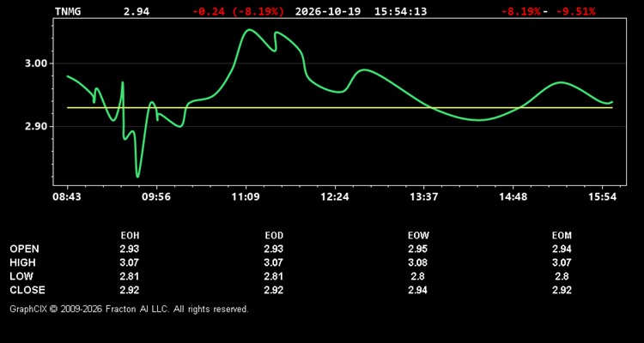Click the EOD column header
644x343 pixels.
(x=274, y=236)
